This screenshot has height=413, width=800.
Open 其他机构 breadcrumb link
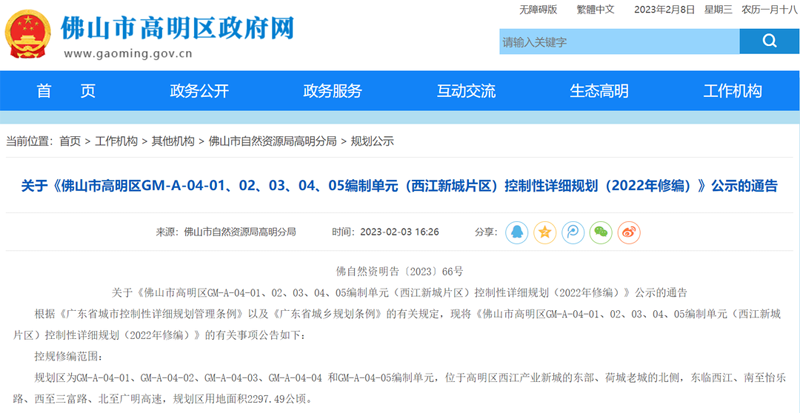[x=173, y=141]
